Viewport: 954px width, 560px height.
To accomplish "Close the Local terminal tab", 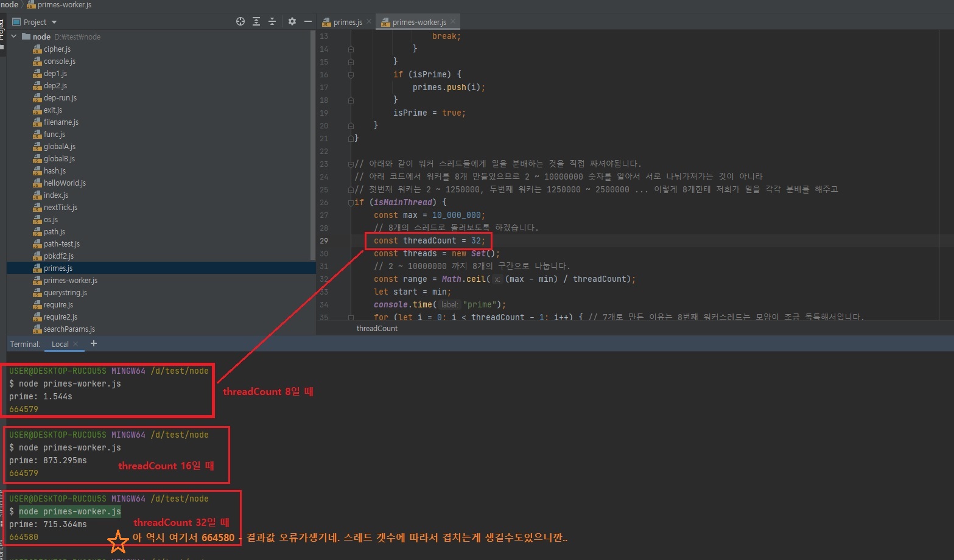I will tap(75, 344).
